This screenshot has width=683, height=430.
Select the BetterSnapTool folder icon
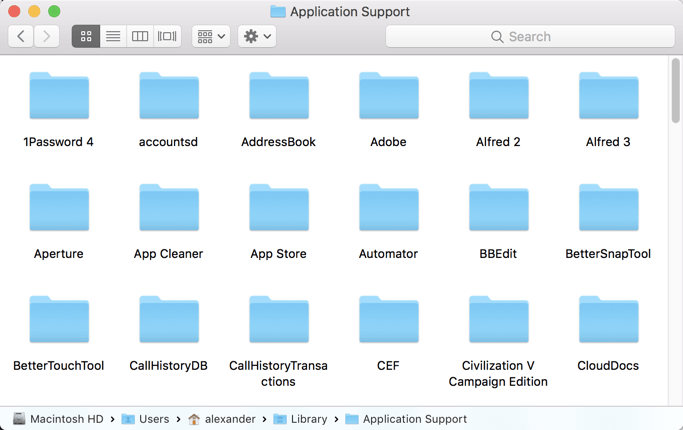(609, 207)
